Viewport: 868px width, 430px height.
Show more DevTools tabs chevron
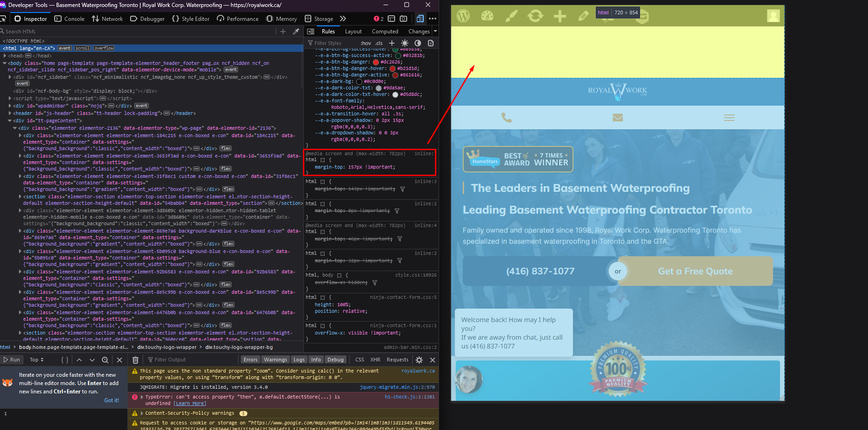click(343, 19)
